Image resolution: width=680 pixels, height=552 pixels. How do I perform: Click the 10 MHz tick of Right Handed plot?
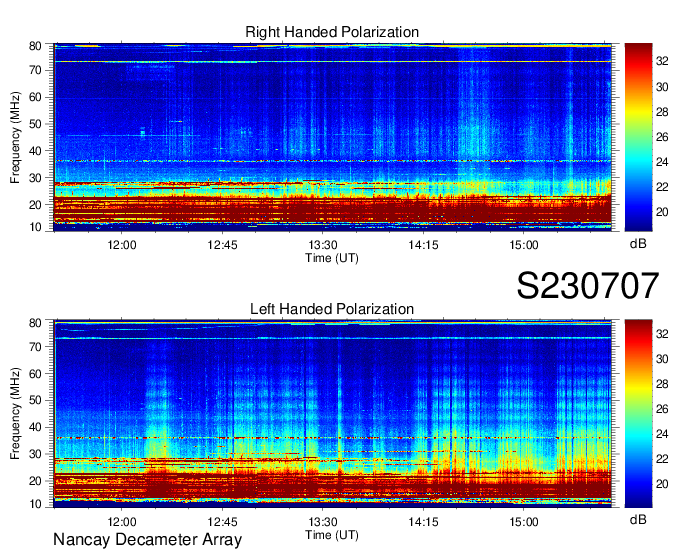pos(35,227)
